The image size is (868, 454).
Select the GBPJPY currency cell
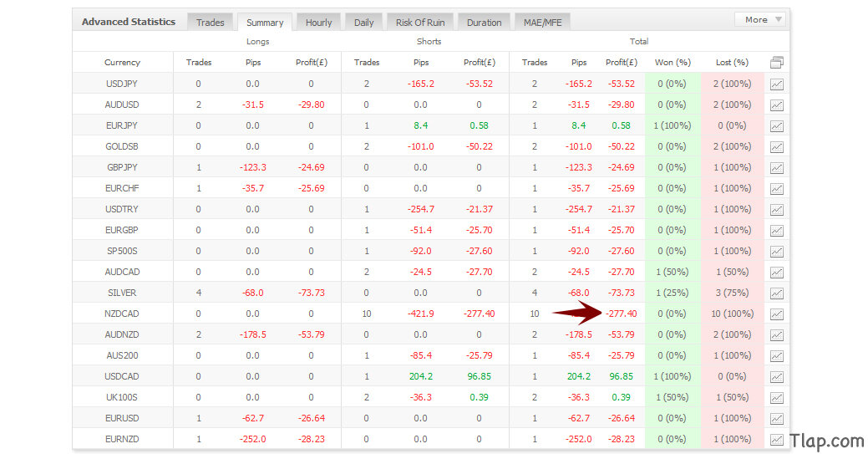pyautogui.click(x=122, y=167)
